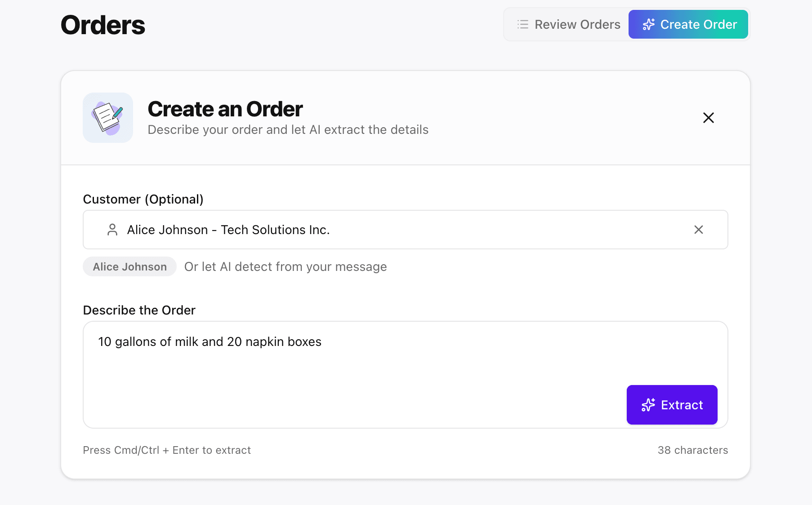Select the Create Order tab
This screenshot has width=812, height=505.
[688, 24]
